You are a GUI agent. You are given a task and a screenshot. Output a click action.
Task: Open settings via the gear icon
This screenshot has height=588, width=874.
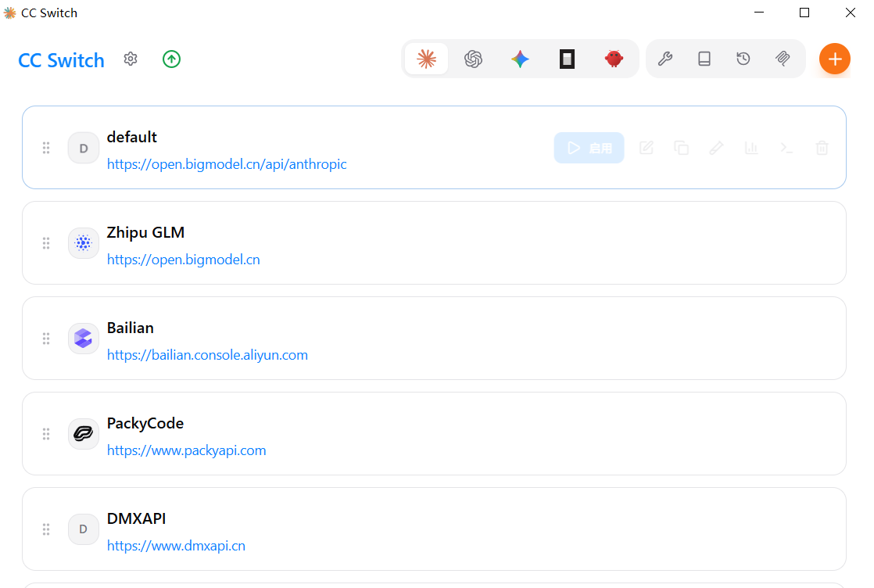(x=131, y=59)
